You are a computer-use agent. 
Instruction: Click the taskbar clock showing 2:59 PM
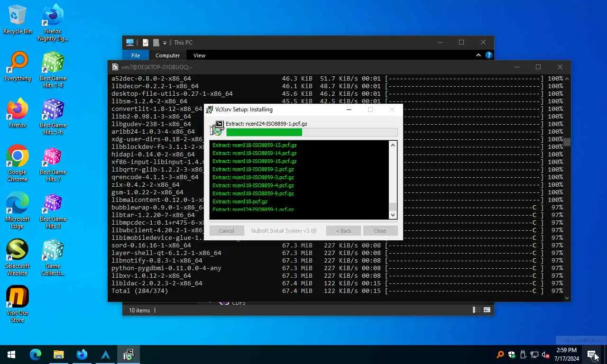[x=566, y=355]
